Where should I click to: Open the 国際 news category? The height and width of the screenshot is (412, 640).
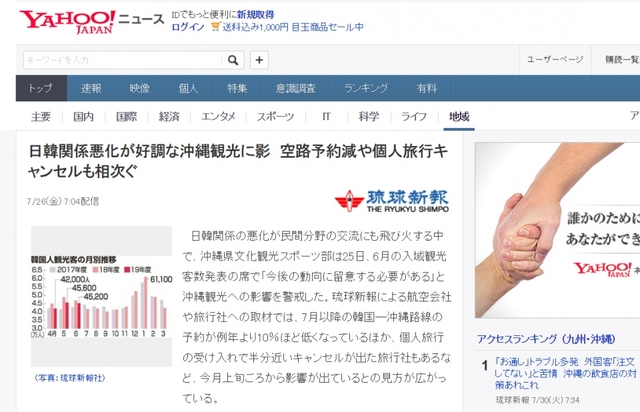point(126,116)
